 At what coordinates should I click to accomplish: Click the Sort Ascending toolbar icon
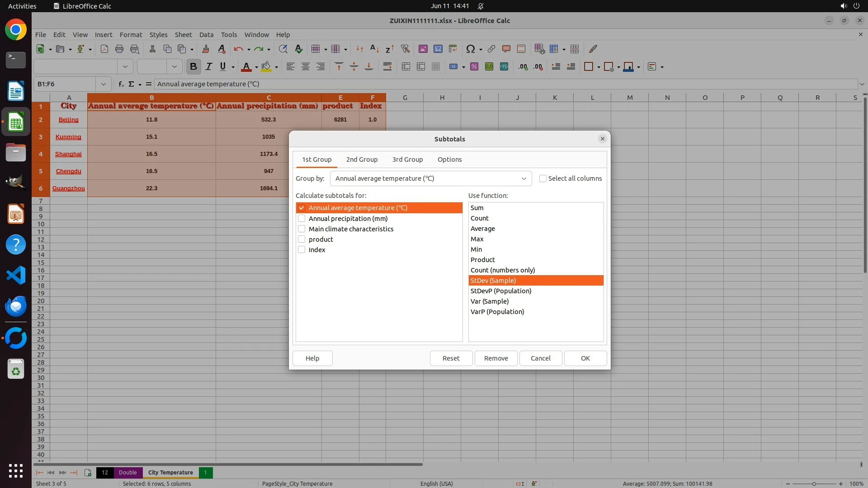[374, 49]
